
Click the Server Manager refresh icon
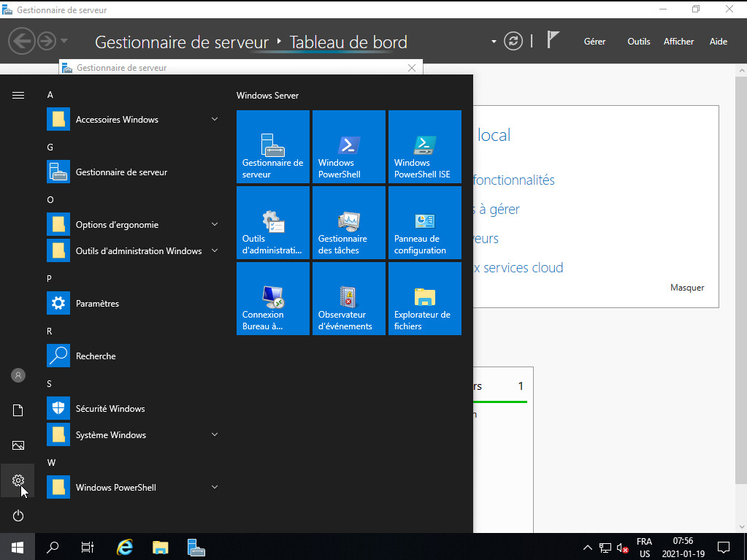tap(513, 42)
